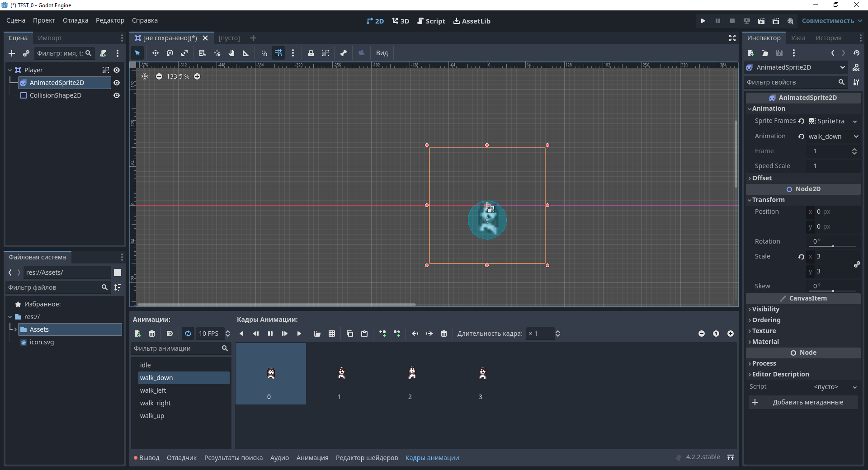The height and width of the screenshot is (470, 868).
Task: Delete the current animation with trash icon
Action: 152,334
